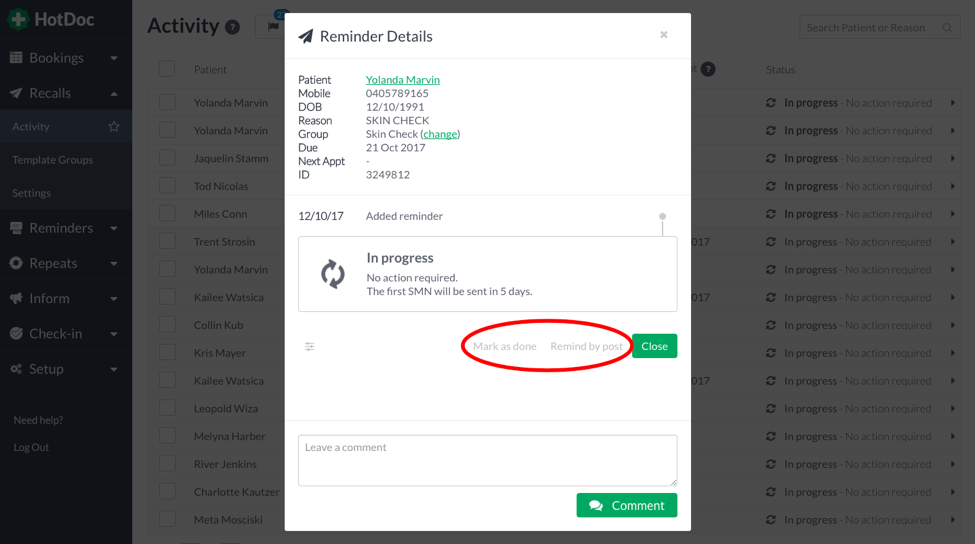Open the reminder options sliders icon

coord(310,346)
